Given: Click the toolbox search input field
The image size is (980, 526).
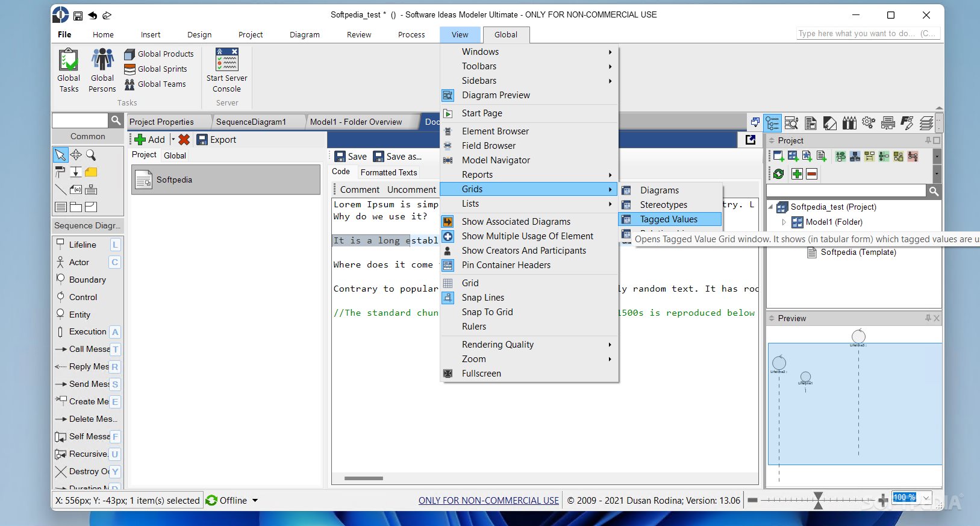Looking at the screenshot, I should [80, 121].
